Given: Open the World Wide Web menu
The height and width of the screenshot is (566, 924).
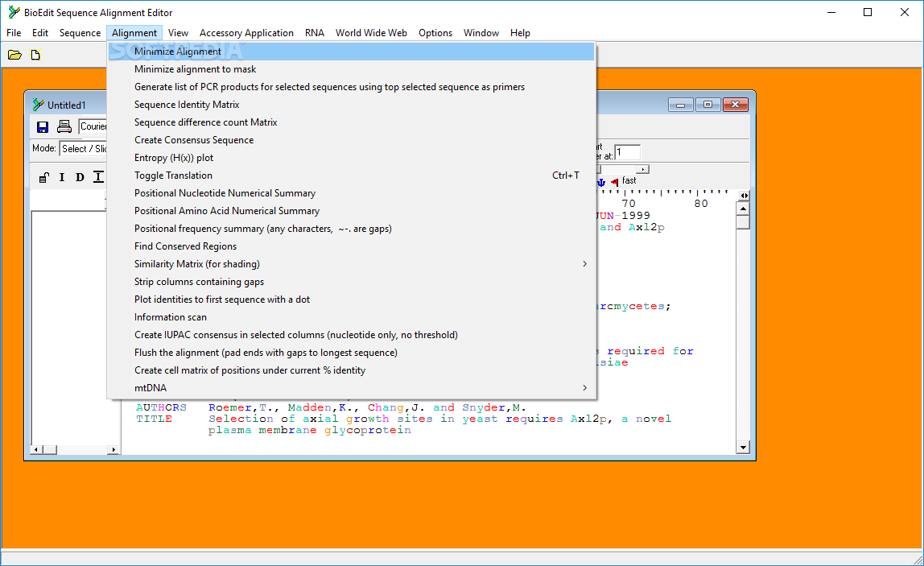Looking at the screenshot, I should (x=371, y=33).
